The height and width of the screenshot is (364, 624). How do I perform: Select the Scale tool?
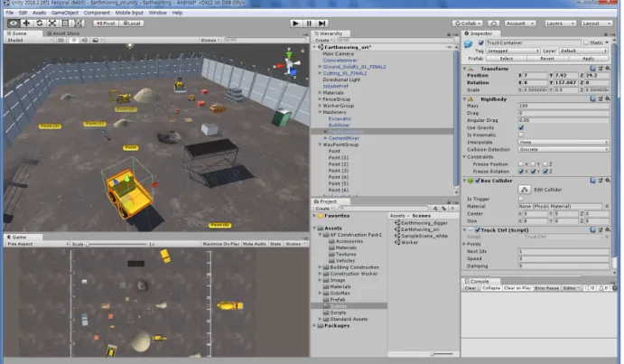pyautogui.click(x=52, y=23)
